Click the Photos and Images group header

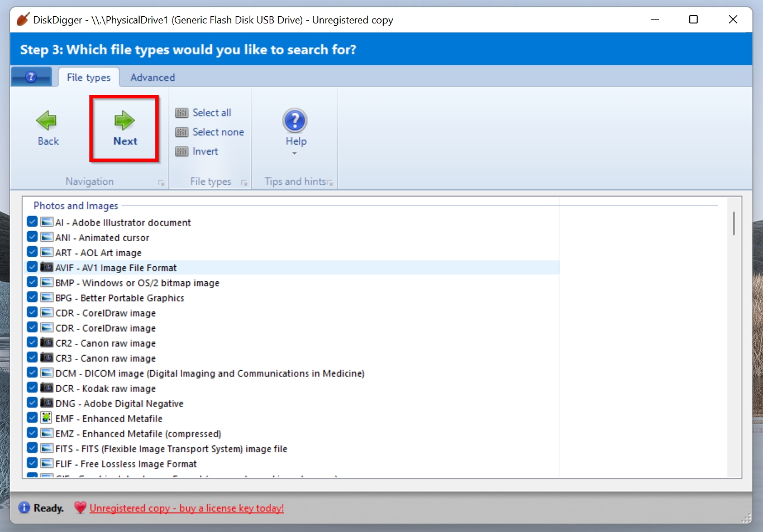click(x=76, y=206)
